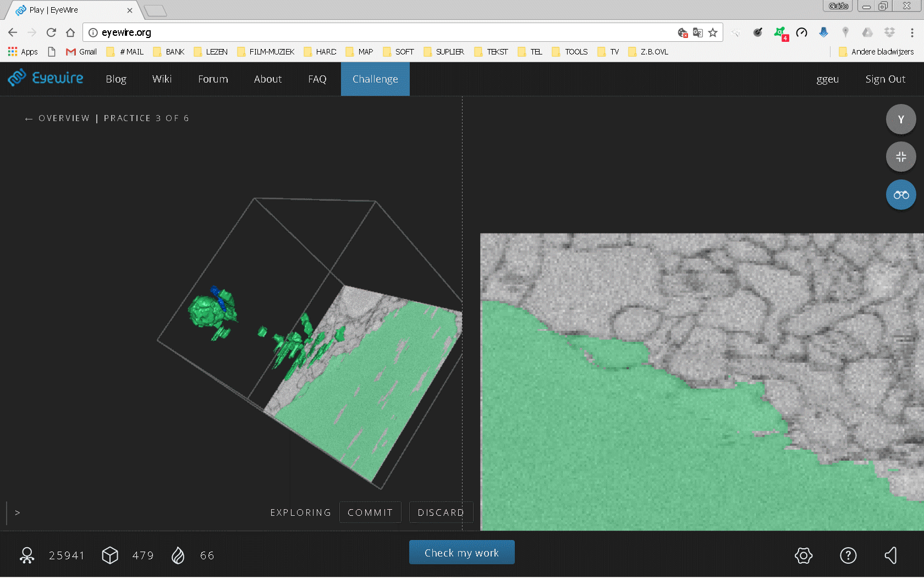Viewport: 924px width, 578px height.
Task: Open the settings gear icon
Action: [803, 555]
